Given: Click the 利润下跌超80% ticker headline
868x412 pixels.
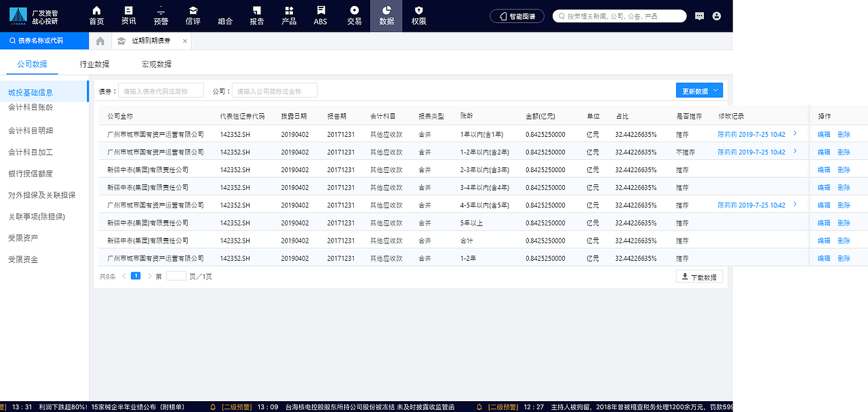Looking at the screenshot, I should [x=112, y=407].
